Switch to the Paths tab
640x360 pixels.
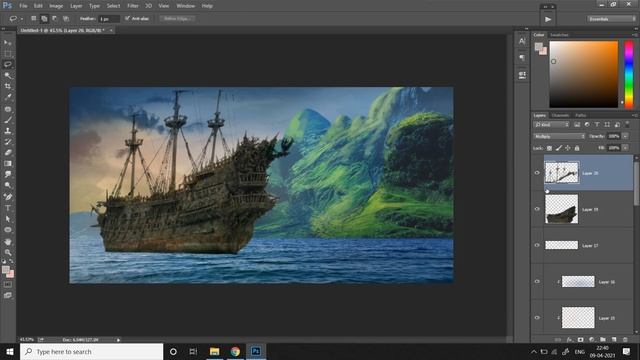coord(581,116)
